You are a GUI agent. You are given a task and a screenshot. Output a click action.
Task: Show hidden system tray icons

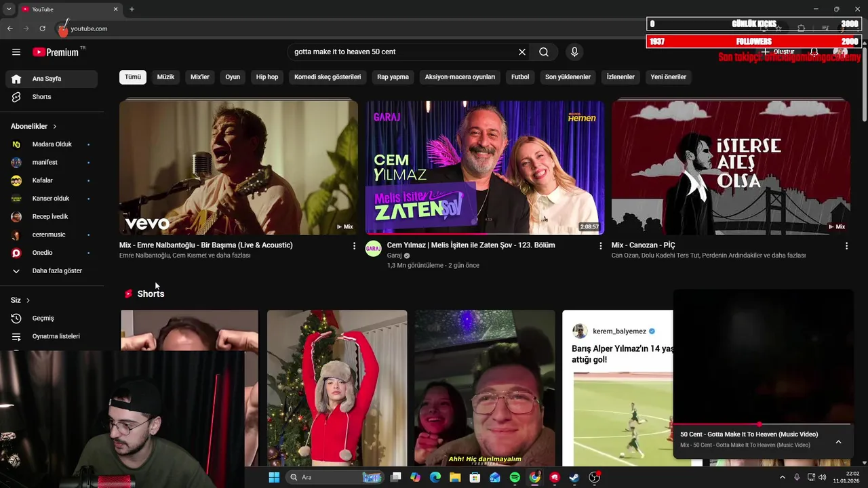pos(782,477)
